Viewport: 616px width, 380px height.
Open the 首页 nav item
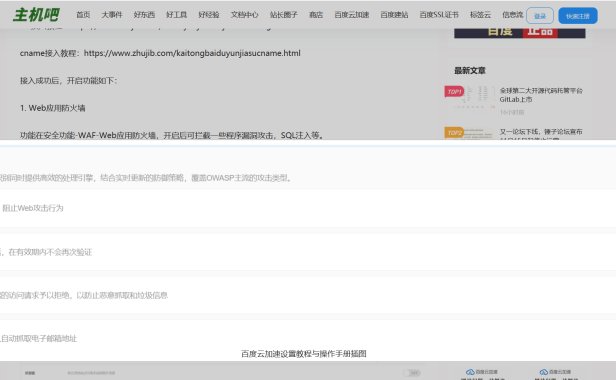83,15
